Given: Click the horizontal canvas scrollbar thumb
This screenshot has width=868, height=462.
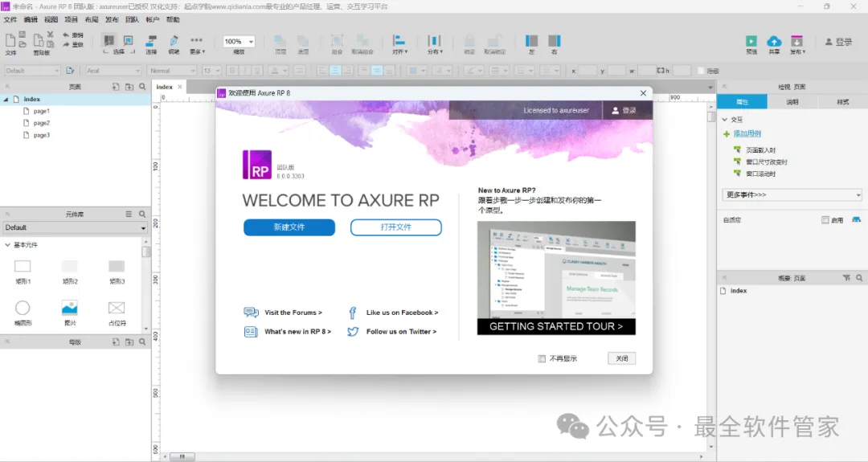Looking at the screenshot, I should coord(182,456).
